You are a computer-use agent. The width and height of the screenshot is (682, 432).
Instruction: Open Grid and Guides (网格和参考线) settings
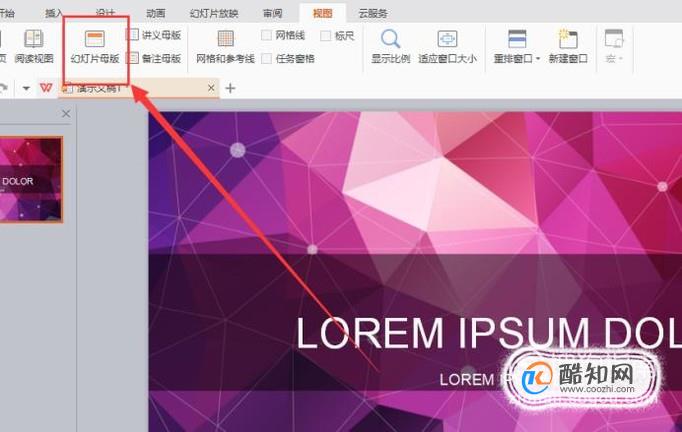click(225, 47)
